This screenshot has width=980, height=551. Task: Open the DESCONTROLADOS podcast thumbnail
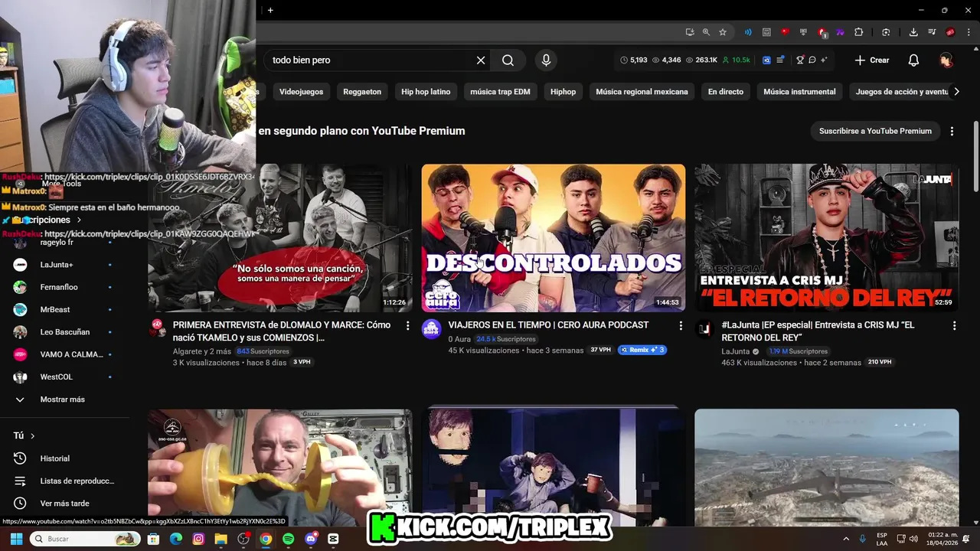coord(554,238)
